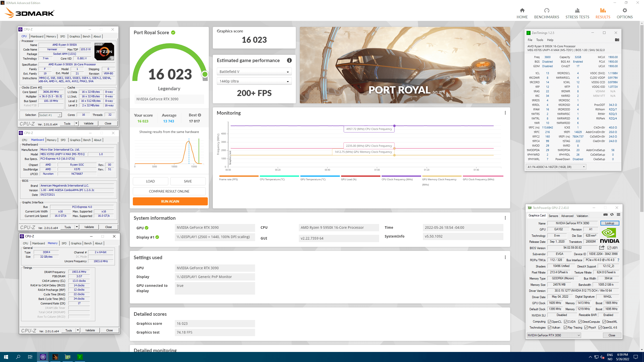Click LOAD result button
This screenshot has width=644, height=362.
click(150, 181)
